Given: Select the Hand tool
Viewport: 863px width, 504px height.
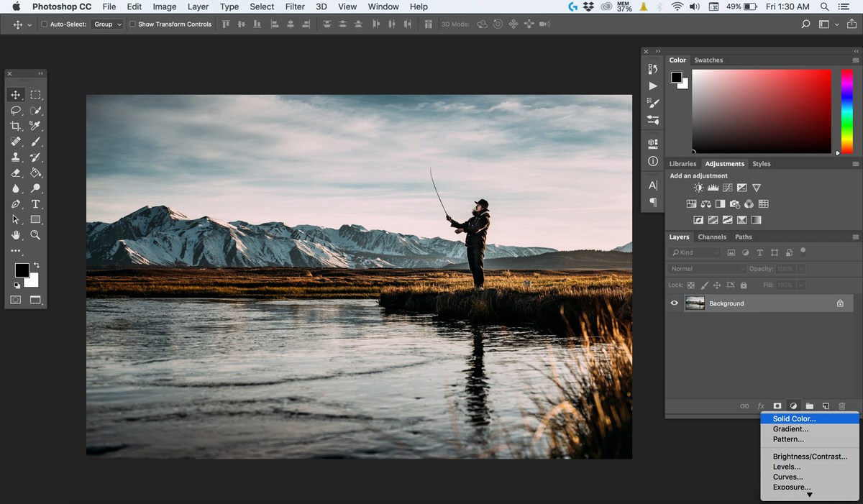Looking at the screenshot, I should [x=15, y=235].
